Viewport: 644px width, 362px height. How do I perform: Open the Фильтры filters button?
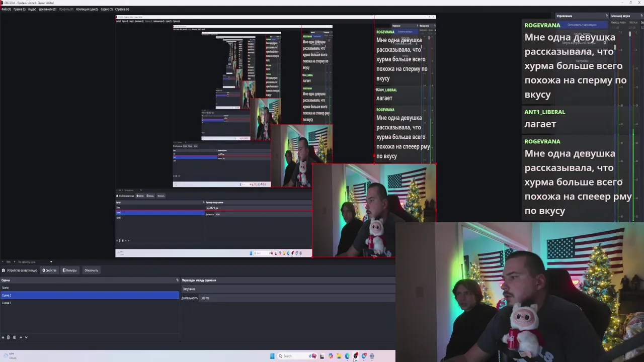pos(70,270)
